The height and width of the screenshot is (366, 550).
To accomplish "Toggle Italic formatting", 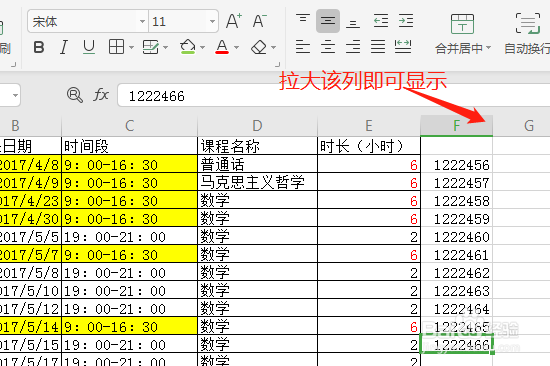I will 63,47.
